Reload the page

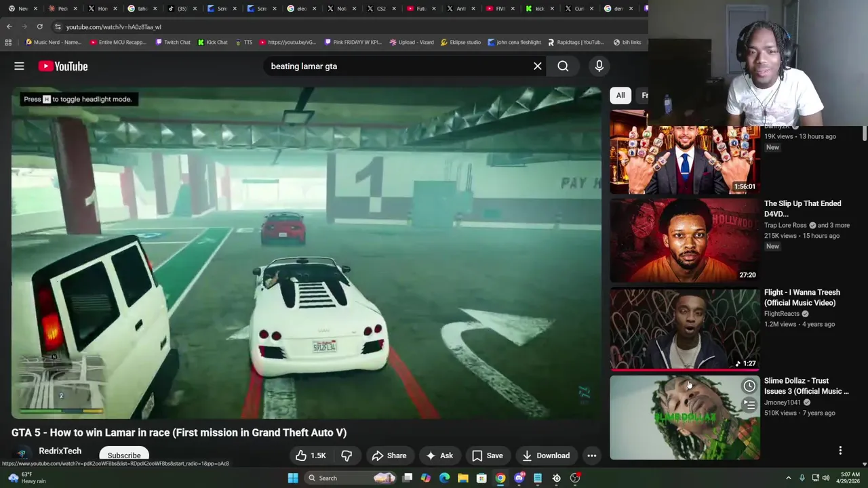point(40,26)
